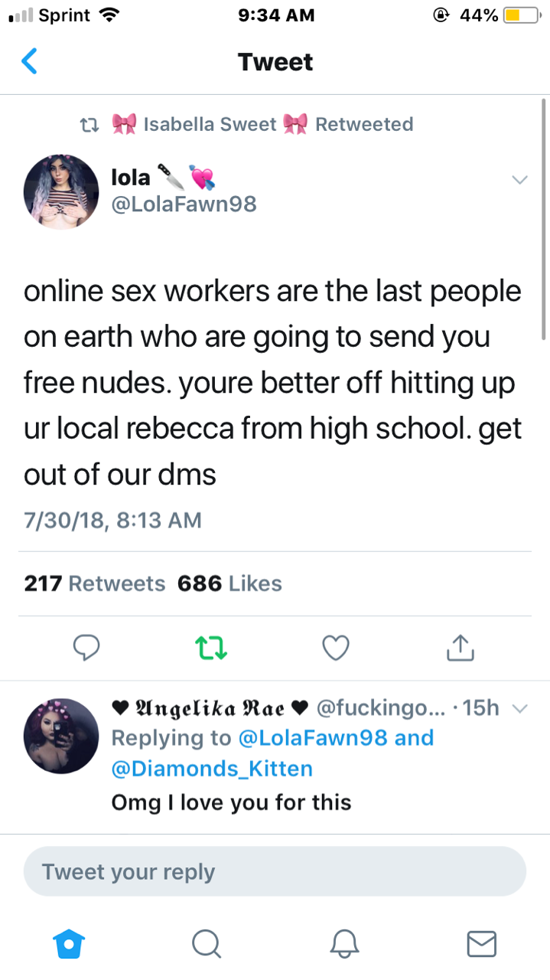550x980 pixels.
Task: Open Messages envelope icon
Action: 481,944
